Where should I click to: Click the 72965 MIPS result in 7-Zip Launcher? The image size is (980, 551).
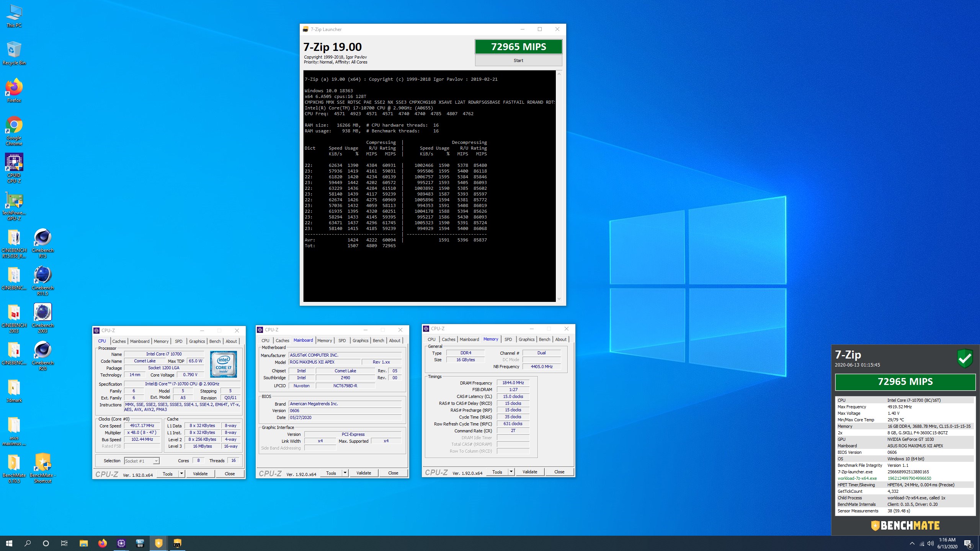pyautogui.click(x=518, y=47)
